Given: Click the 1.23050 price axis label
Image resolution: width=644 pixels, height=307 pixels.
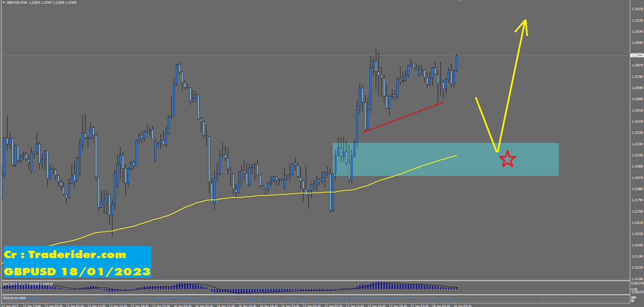Looking at the screenshot, I should pyautogui.click(x=637, y=43).
